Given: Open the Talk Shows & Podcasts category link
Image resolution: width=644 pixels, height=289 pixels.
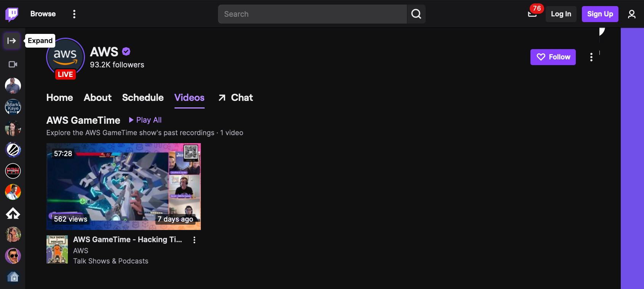Looking at the screenshot, I should click(x=111, y=261).
